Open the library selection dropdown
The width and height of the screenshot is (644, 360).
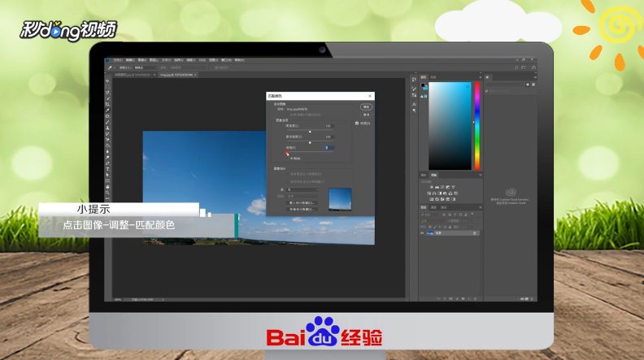[504, 85]
